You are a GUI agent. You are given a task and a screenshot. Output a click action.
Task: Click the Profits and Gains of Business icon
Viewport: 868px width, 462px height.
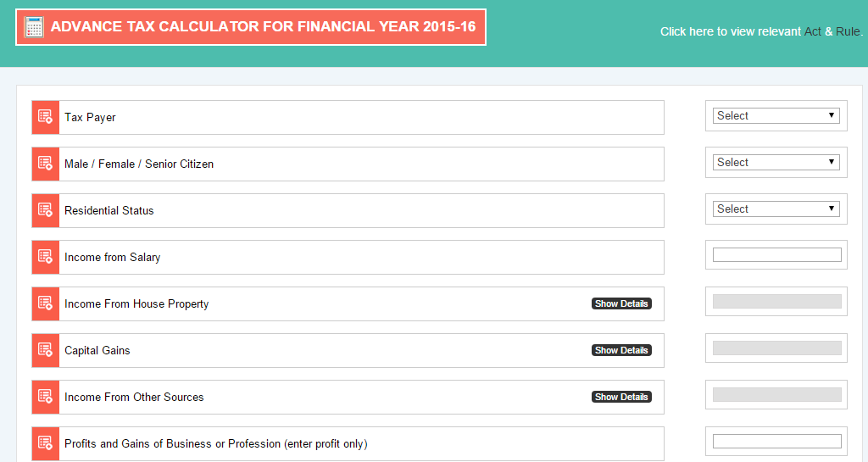click(46, 443)
